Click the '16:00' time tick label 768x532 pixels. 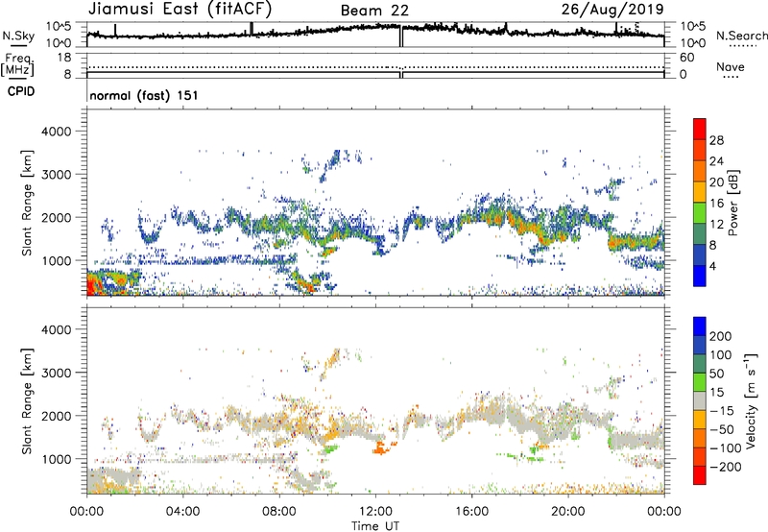[x=471, y=512]
